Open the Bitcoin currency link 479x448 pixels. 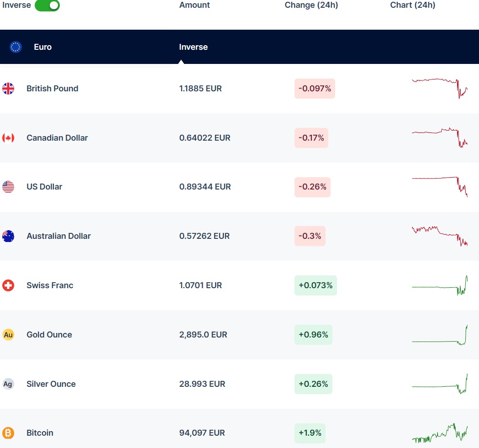tap(40, 433)
